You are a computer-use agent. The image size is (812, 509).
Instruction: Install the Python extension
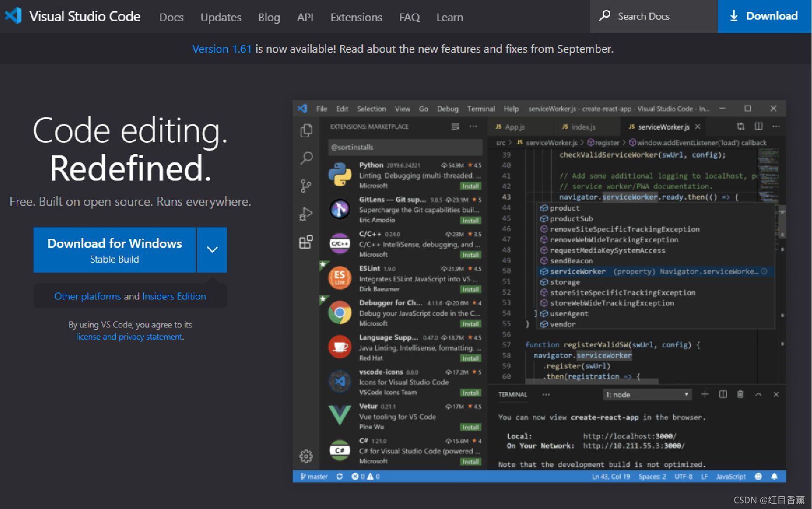470,186
